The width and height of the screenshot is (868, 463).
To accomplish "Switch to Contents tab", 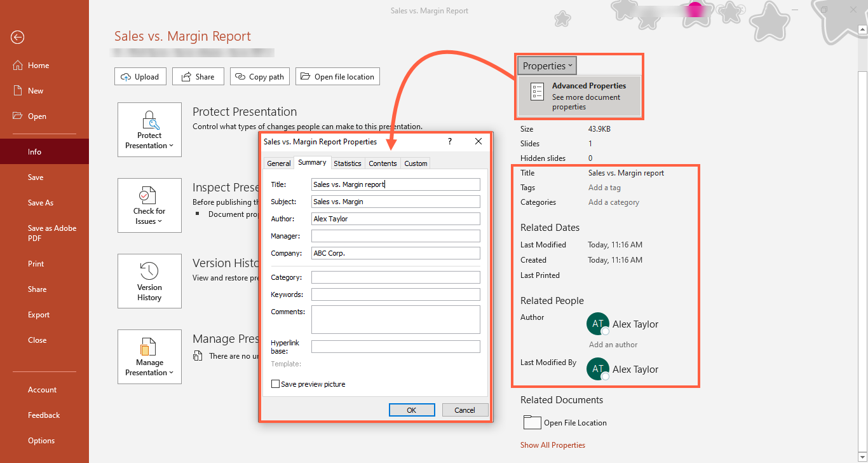I will [x=383, y=163].
